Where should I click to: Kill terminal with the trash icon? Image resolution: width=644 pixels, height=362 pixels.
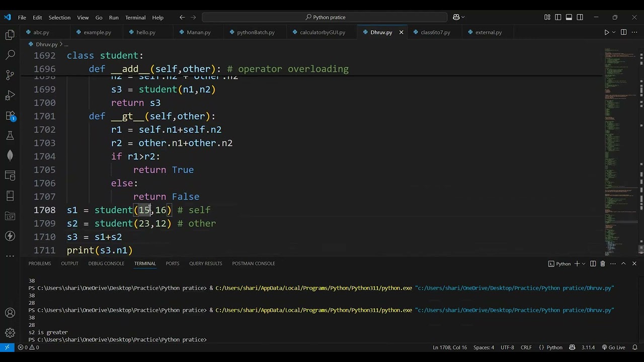click(x=603, y=263)
